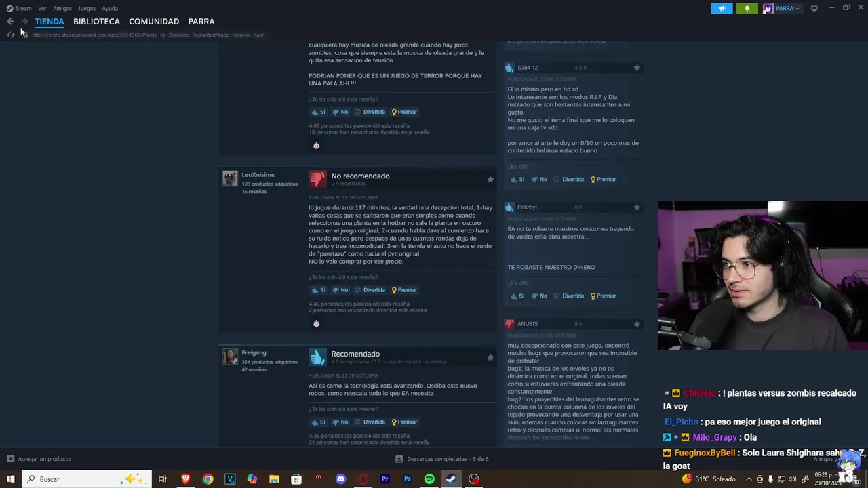This screenshot has width=868, height=488.
Task: Open LeuXnisima's avatar thumbnail
Action: (x=230, y=178)
